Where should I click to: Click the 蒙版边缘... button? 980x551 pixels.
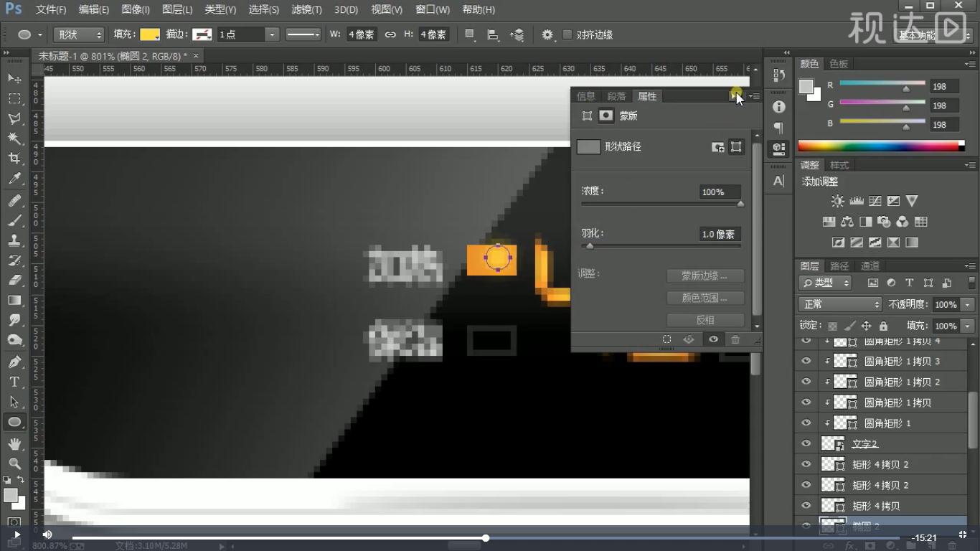tap(705, 275)
